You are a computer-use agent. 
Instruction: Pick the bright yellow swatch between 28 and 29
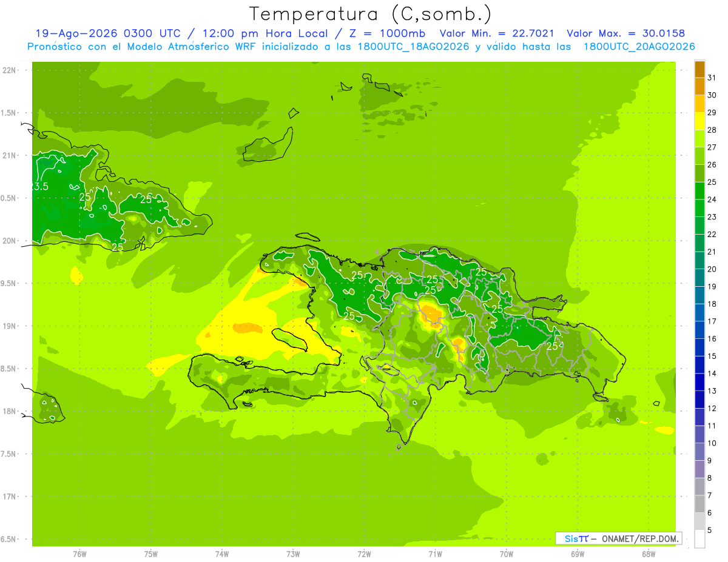pyautogui.click(x=700, y=121)
